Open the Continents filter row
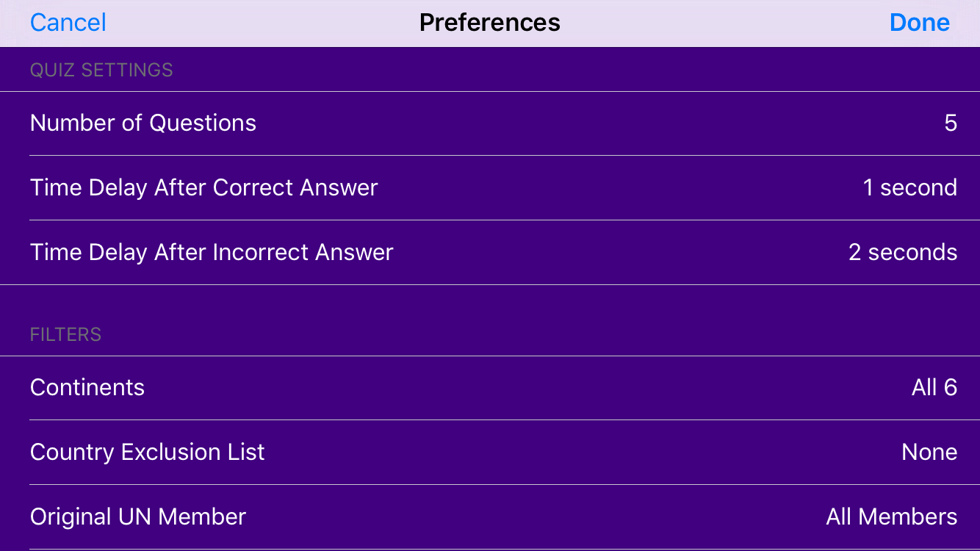 (490, 388)
